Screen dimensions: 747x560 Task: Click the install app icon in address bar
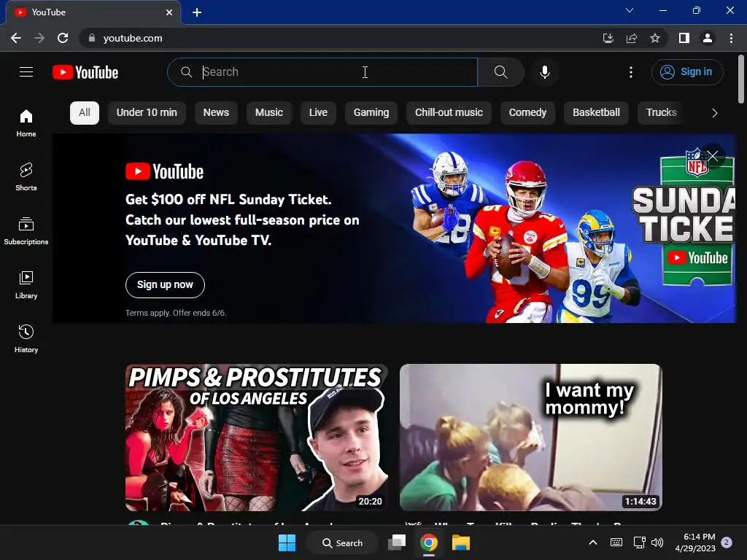point(608,38)
